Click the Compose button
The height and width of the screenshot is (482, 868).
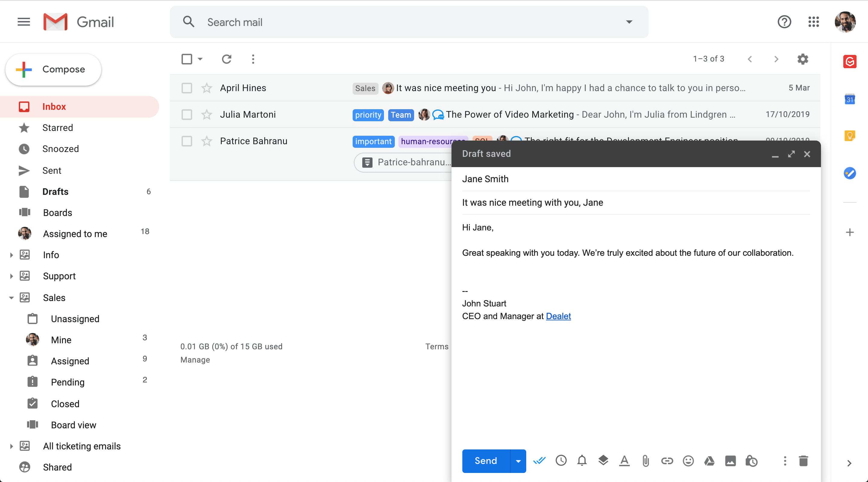[x=54, y=69]
